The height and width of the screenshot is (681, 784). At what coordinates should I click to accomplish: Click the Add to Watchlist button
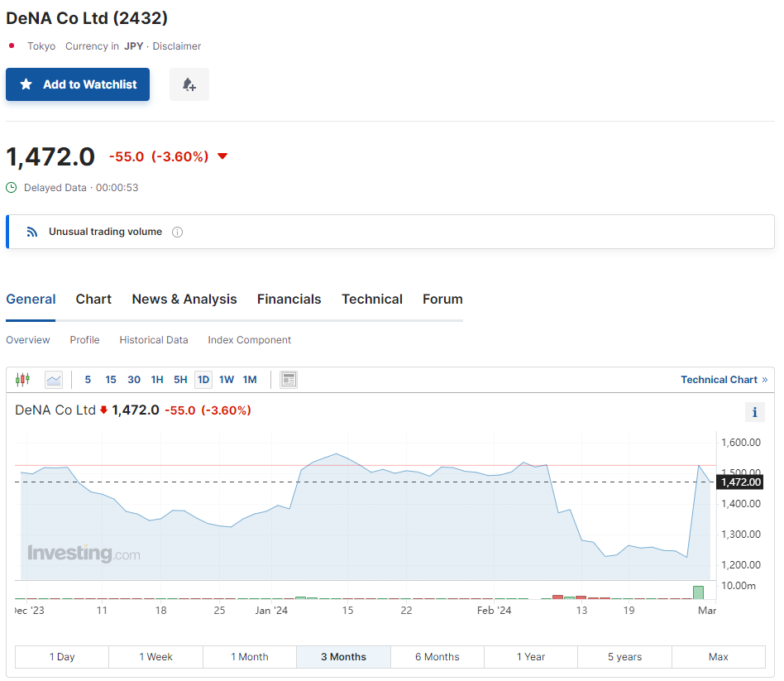click(x=78, y=84)
